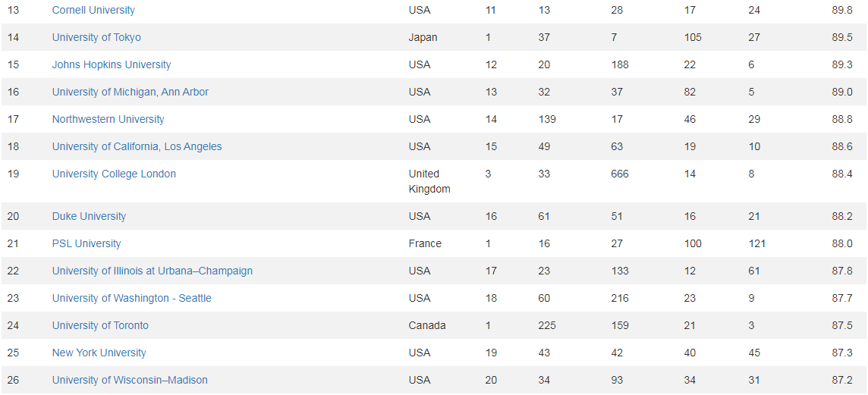Image resolution: width=868 pixels, height=395 pixels.
Task: Select the France country cell
Action: [x=425, y=243]
